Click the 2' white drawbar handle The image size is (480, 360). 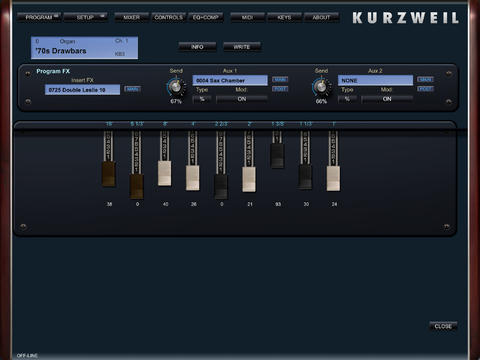coord(249,180)
